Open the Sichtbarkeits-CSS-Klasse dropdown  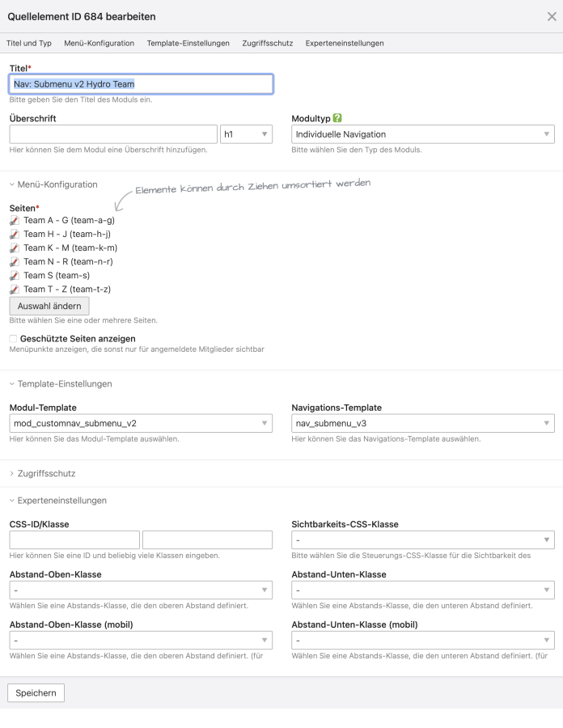(x=422, y=540)
